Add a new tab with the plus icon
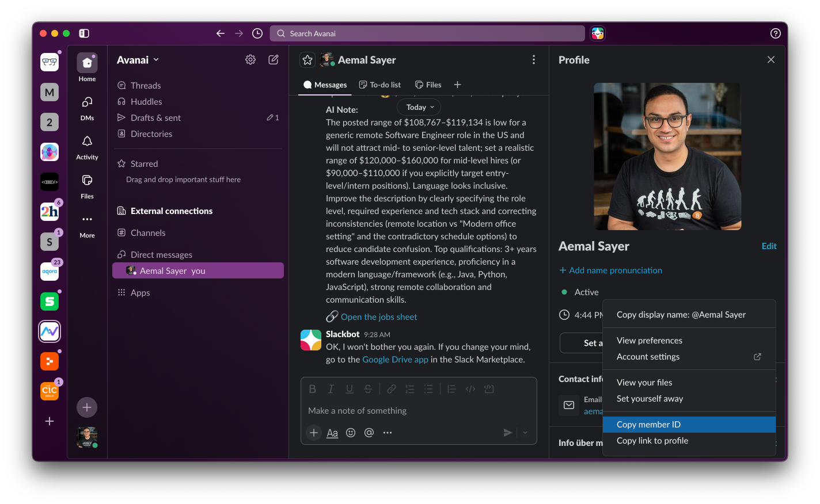This screenshot has width=820, height=504. tap(457, 85)
